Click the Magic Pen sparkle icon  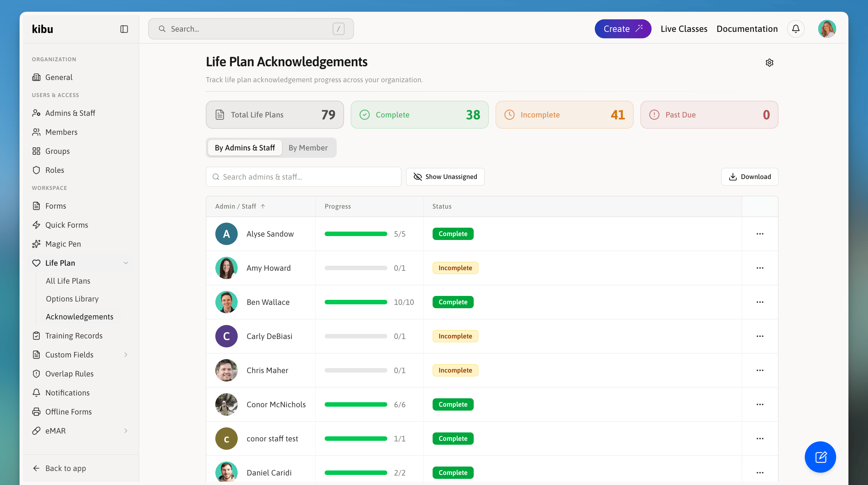36,244
